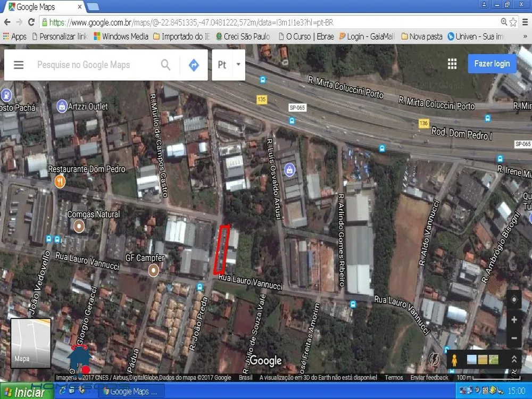Image resolution: width=532 pixels, height=399 pixels.
Task: Click the my location target button
Action: point(514,300)
